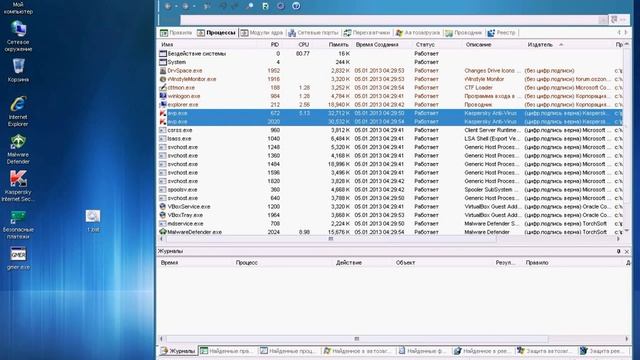The image size is (640, 360).
Task: Switch to the Правила tab
Action: (x=176, y=33)
